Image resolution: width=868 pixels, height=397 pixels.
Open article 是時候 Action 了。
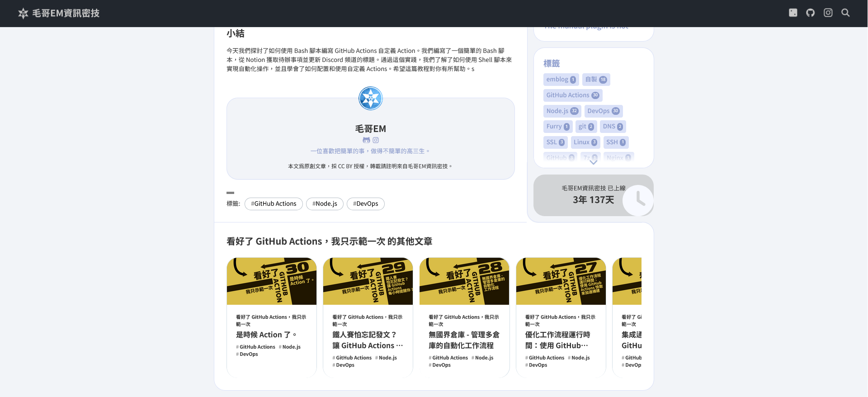pos(266,335)
